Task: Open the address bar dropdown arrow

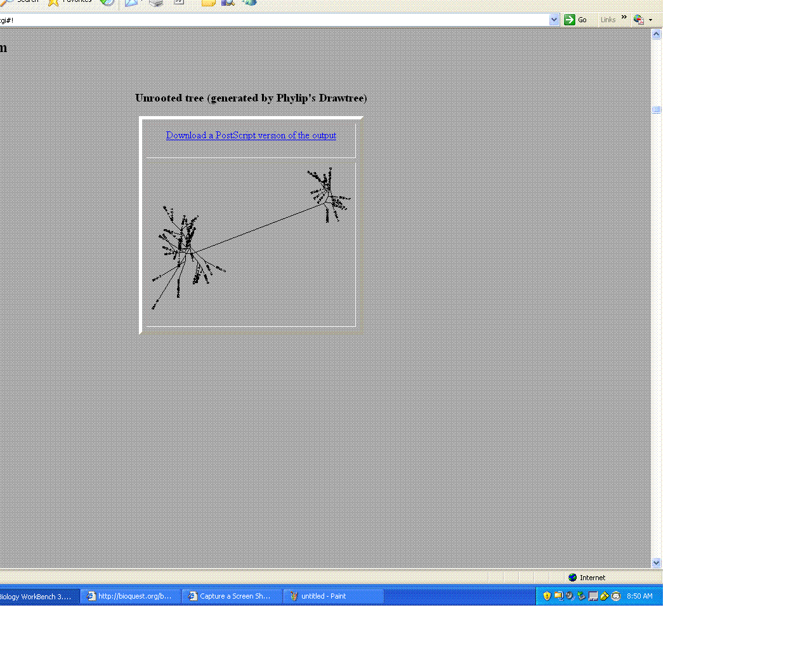Action: click(554, 20)
